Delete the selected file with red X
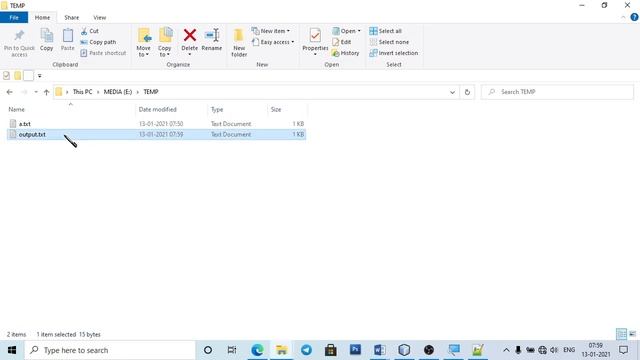 click(x=189, y=42)
